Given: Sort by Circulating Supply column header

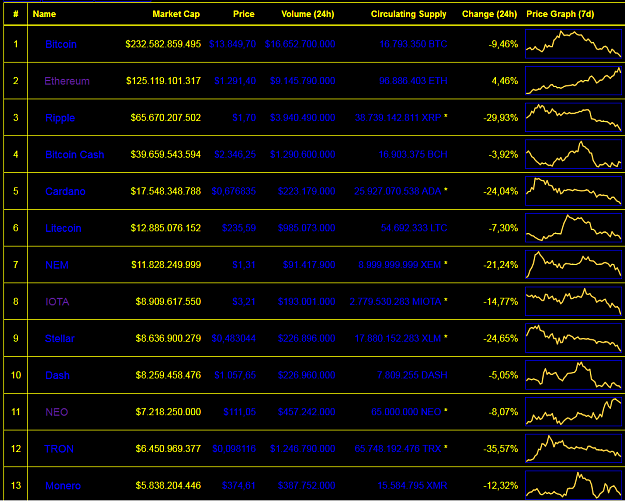Looking at the screenshot, I should [409, 14].
